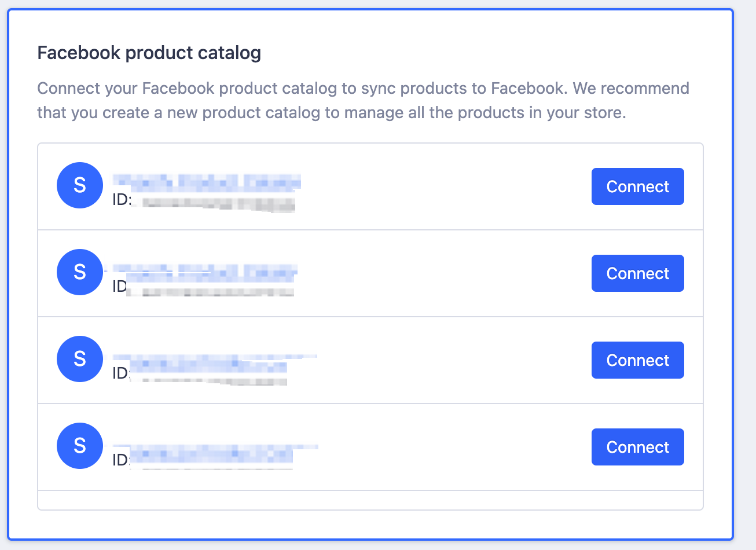Click the ID label under the first catalog
Screen dimensions: 756x550
click(122, 200)
